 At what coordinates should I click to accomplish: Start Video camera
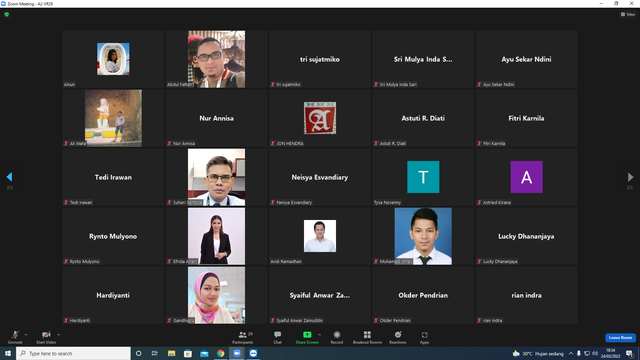coord(46,337)
